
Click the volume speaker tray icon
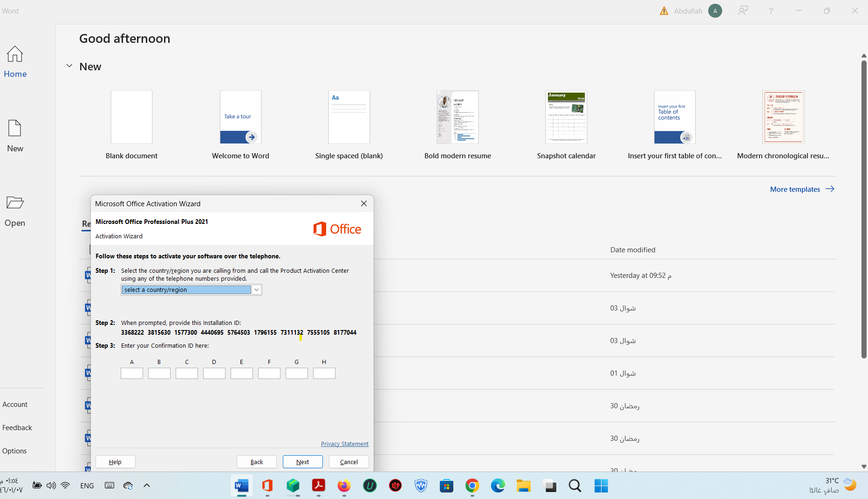[51, 486]
